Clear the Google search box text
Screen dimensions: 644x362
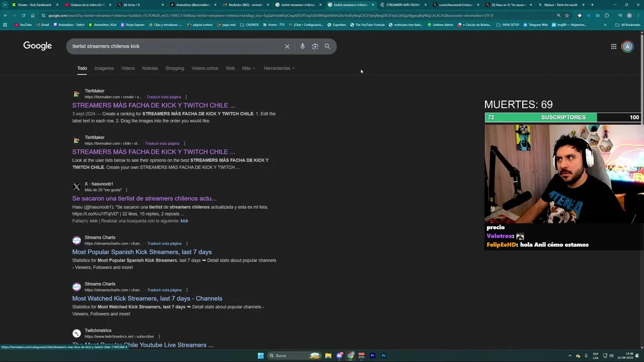287,46
